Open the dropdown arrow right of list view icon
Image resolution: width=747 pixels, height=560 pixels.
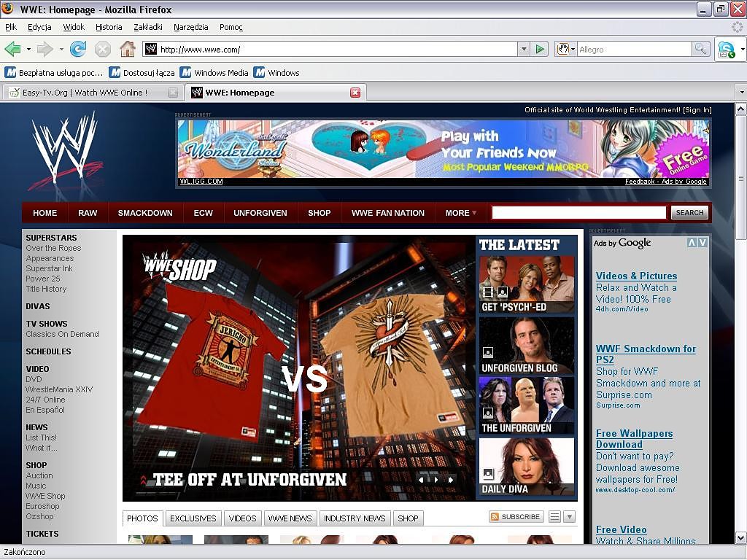click(x=569, y=517)
